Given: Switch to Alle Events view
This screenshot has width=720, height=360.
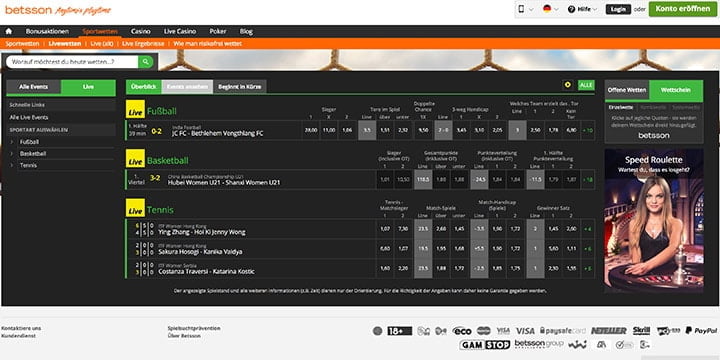Looking at the screenshot, I should [x=34, y=87].
